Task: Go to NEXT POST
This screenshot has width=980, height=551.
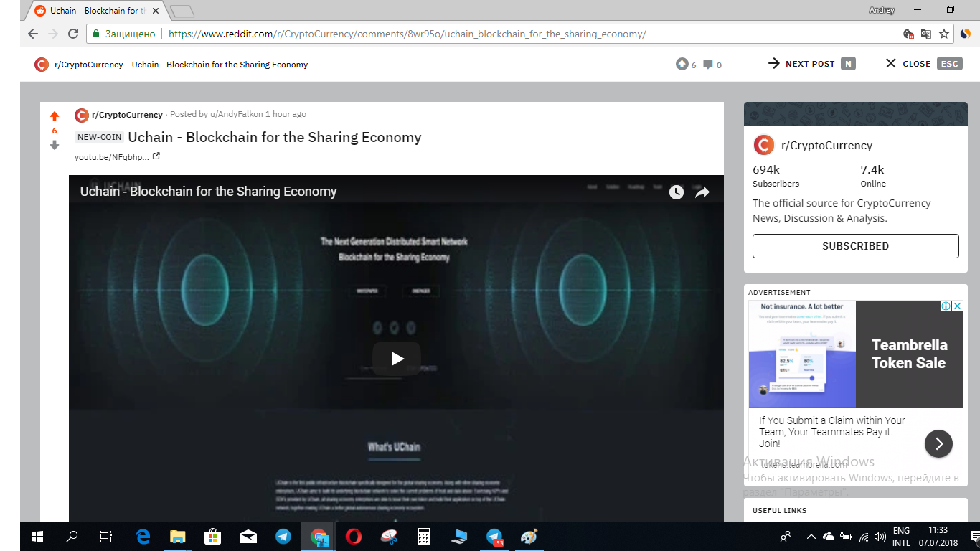Action: click(x=811, y=64)
